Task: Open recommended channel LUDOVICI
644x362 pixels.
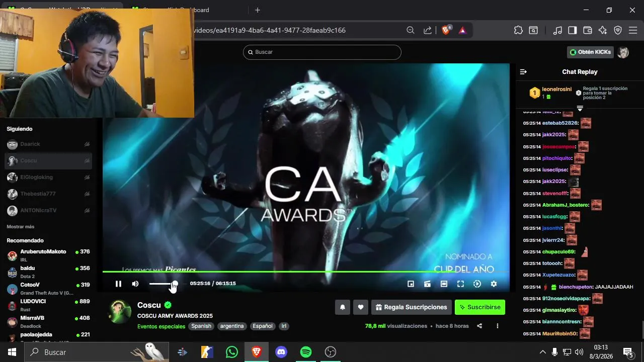Action: [x=48, y=305]
